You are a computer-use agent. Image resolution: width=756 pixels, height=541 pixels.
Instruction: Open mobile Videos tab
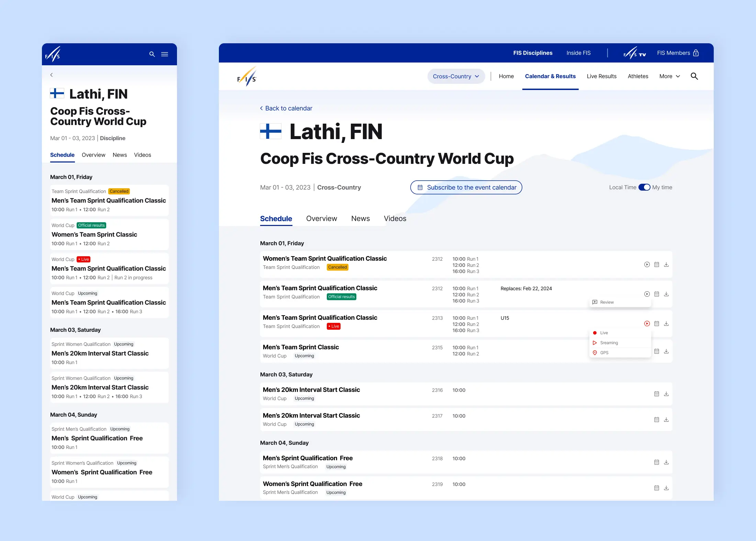[142, 155]
